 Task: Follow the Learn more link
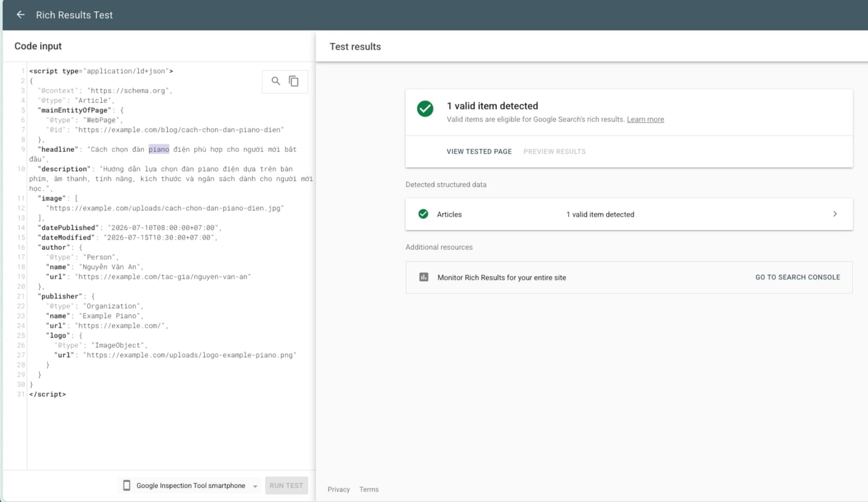click(645, 119)
